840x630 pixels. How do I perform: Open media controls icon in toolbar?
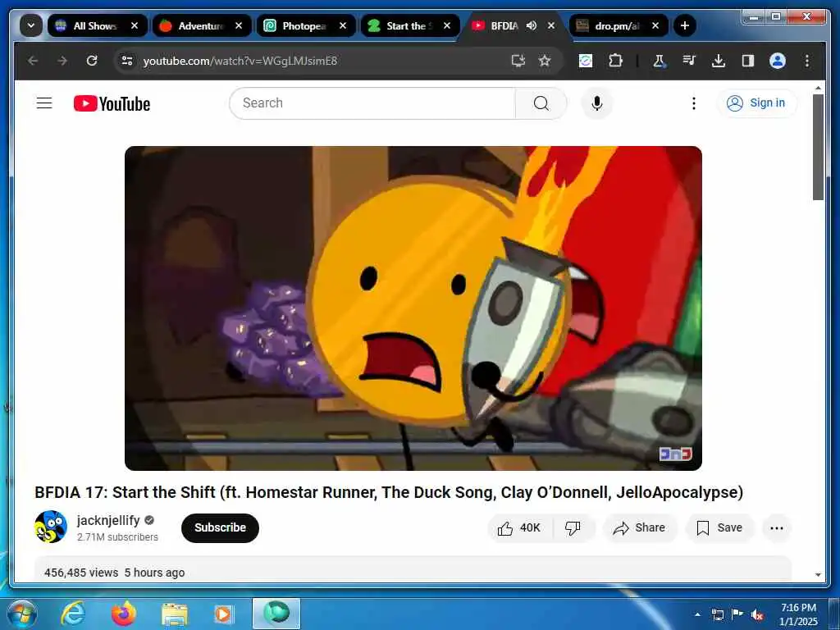(689, 61)
